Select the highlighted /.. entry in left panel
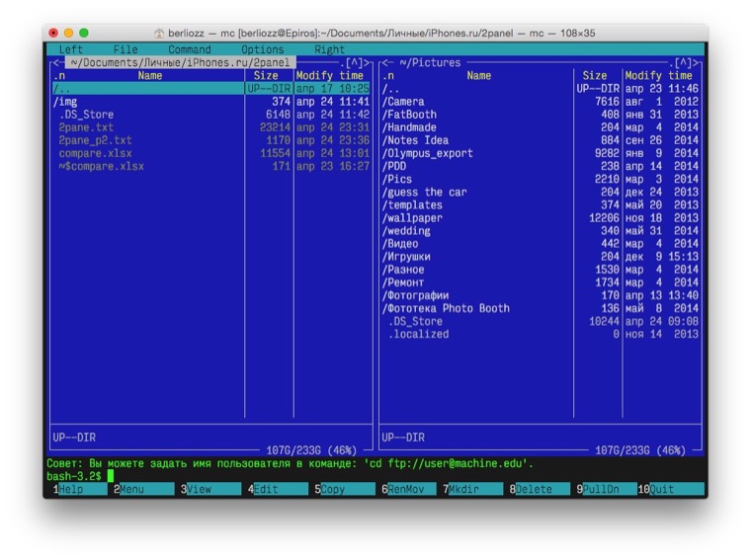Image resolution: width=751 pixels, height=560 pixels. 211,89
